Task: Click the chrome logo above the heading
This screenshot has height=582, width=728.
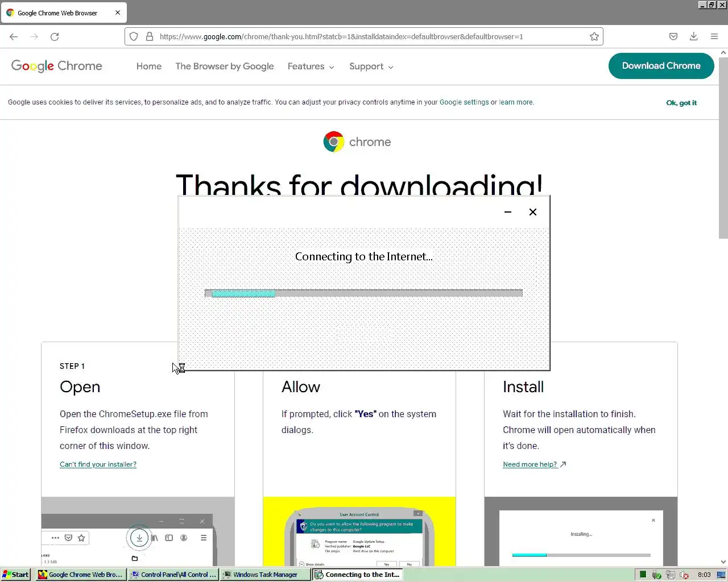Action: (357, 142)
